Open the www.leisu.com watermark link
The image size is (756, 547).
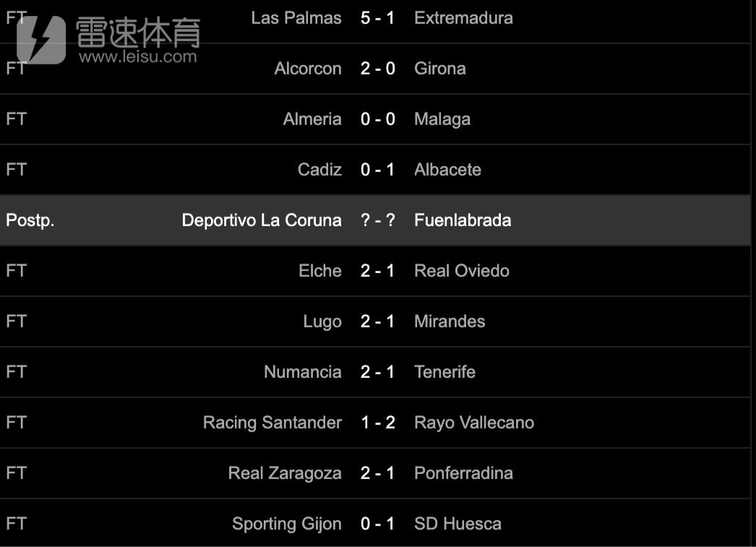coord(138,57)
